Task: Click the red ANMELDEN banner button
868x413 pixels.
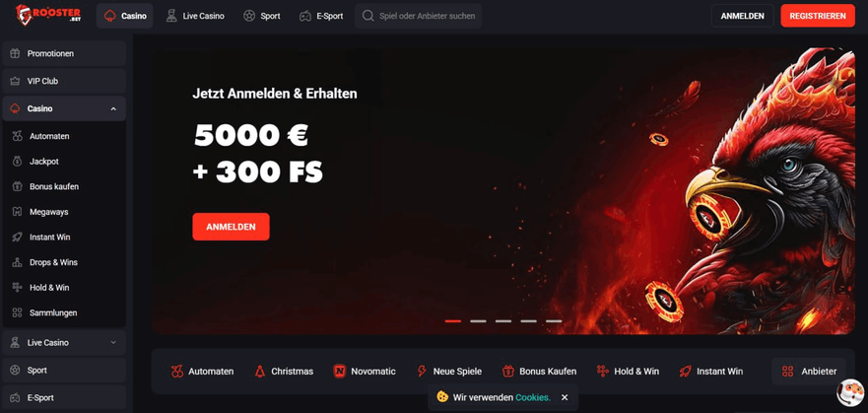Action: pyautogui.click(x=231, y=227)
